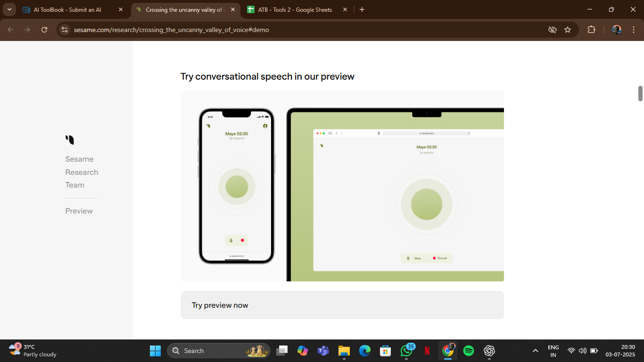This screenshot has height=362, width=644.
Task: Open the weather widget showing 31°C
Action: [33, 351]
